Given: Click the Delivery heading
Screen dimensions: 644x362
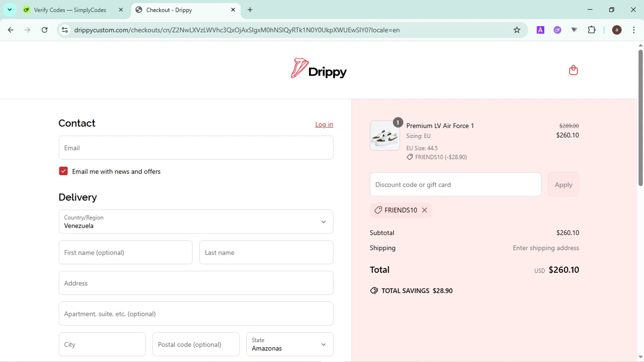Looking at the screenshot, I should pos(78,197).
